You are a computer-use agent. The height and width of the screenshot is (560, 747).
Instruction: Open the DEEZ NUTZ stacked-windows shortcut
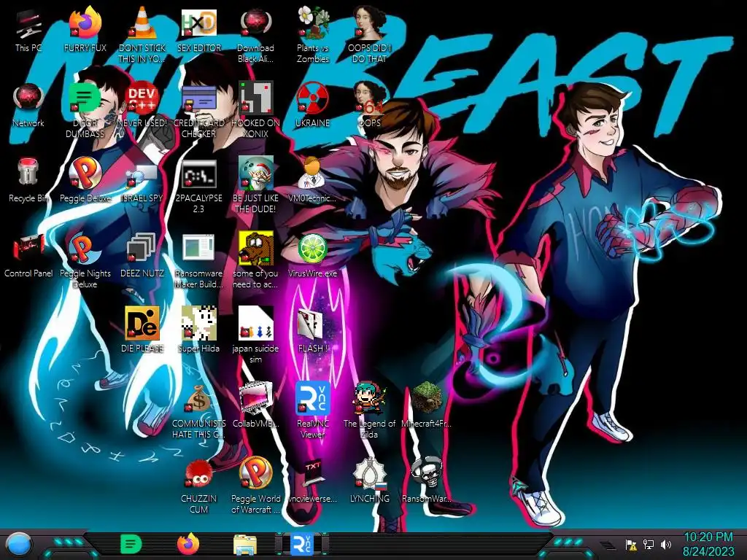tap(142, 256)
